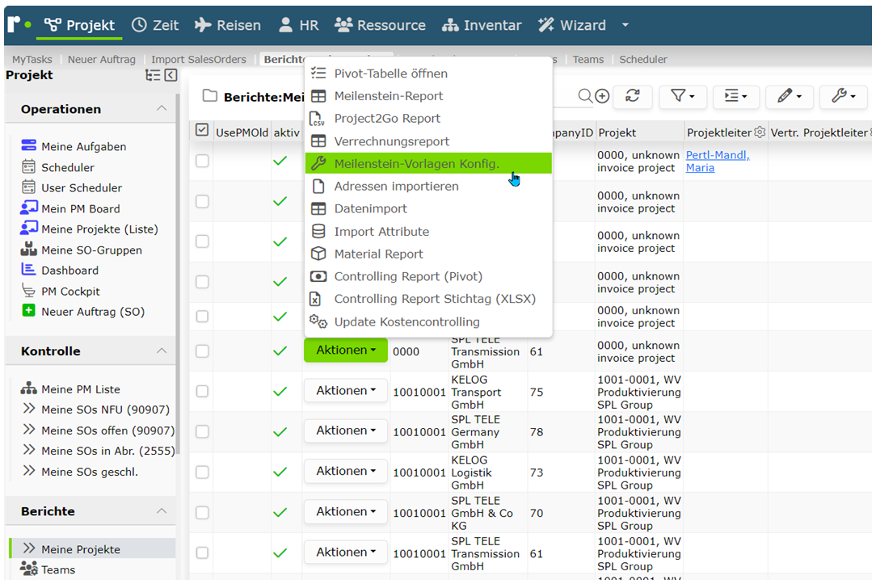This screenshot has width=876, height=588.
Task: Collapse the Operationen section chevron
Action: point(162,108)
